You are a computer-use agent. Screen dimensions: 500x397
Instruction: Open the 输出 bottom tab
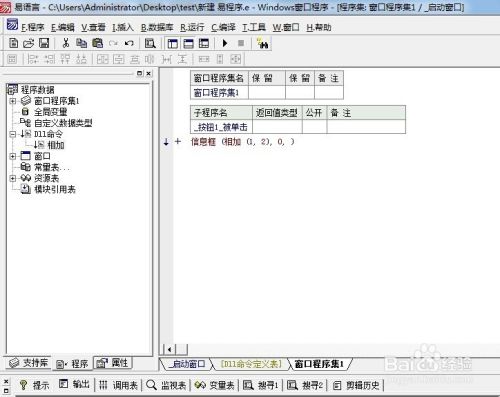[74, 385]
